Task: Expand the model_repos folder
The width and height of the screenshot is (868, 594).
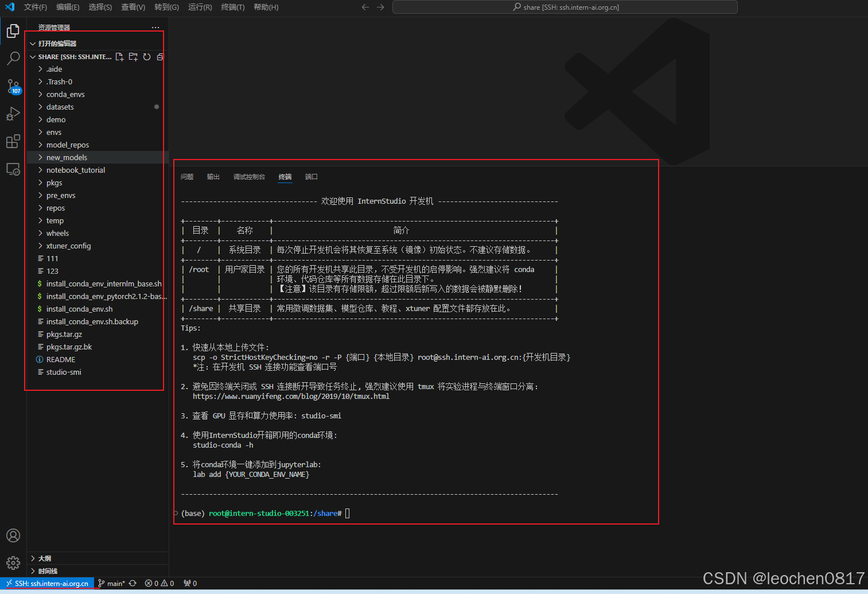Action: (x=98, y=145)
